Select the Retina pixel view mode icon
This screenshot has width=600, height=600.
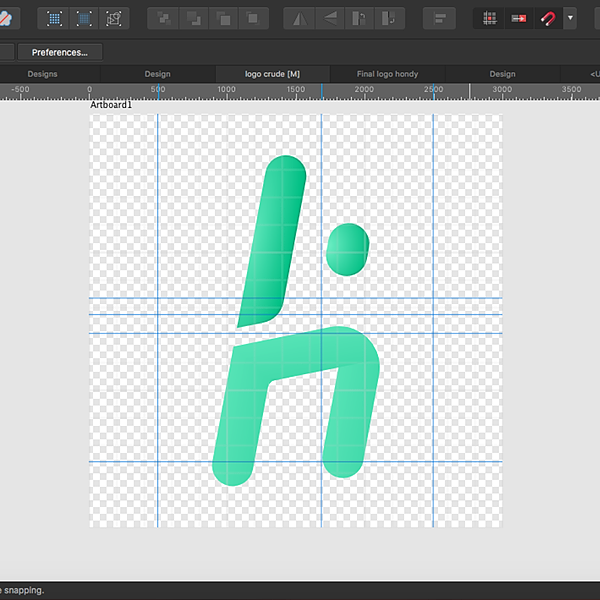(x=84, y=18)
